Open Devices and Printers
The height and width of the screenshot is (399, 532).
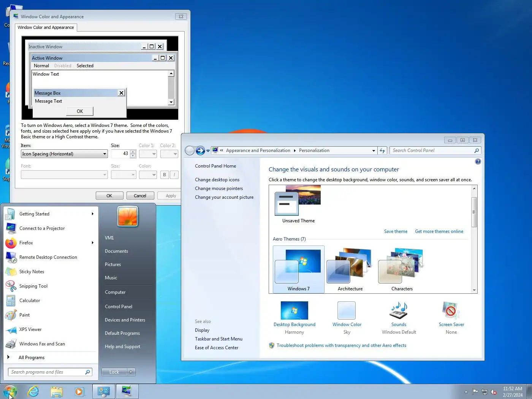[x=125, y=320]
